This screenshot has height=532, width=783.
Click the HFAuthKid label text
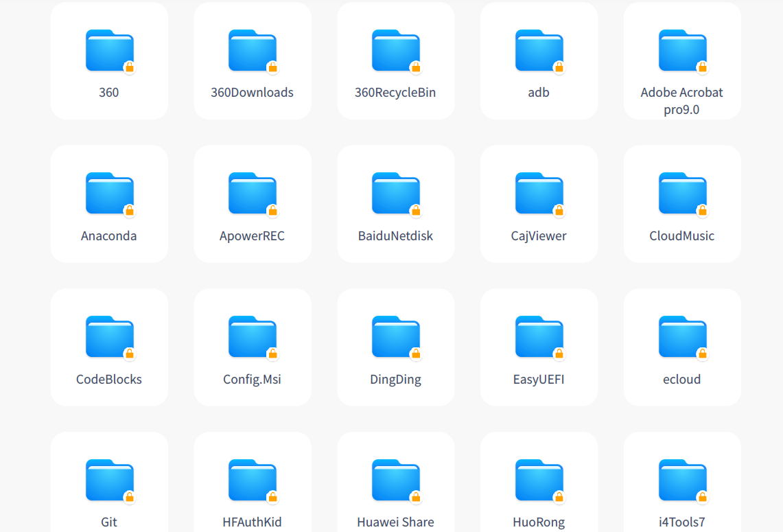coord(252,522)
